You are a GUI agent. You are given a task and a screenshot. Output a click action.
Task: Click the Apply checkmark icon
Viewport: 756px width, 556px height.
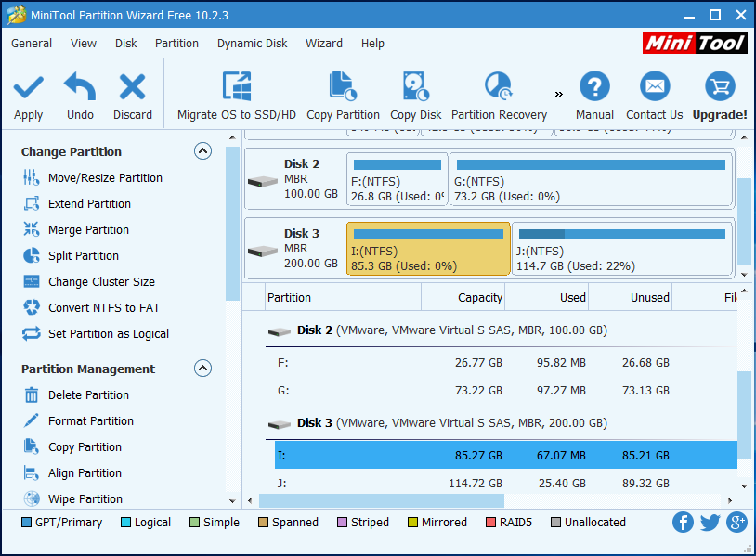point(29,86)
